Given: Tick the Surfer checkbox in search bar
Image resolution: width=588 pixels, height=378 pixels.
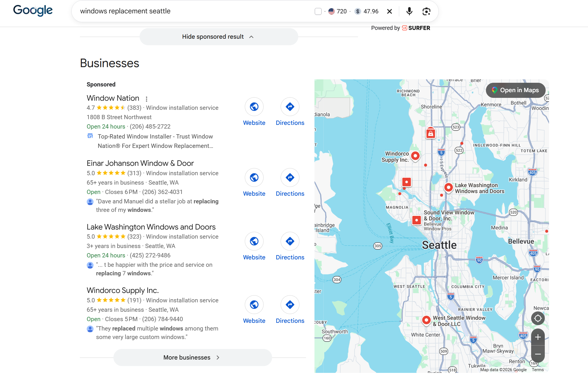Looking at the screenshot, I should click(x=318, y=11).
